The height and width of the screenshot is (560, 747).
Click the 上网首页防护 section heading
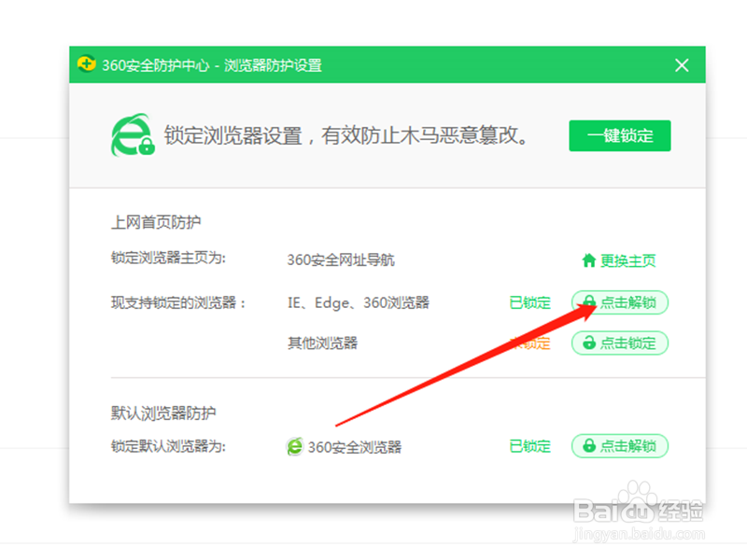point(156,222)
